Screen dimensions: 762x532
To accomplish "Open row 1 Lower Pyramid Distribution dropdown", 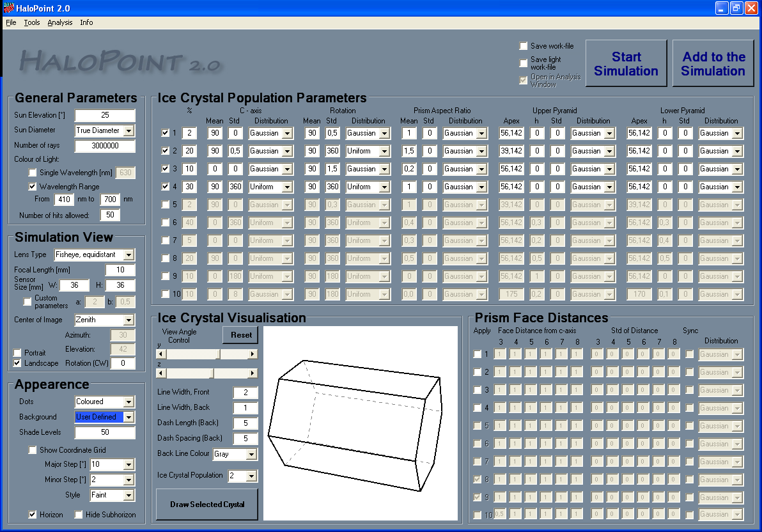I will pyautogui.click(x=737, y=133).
